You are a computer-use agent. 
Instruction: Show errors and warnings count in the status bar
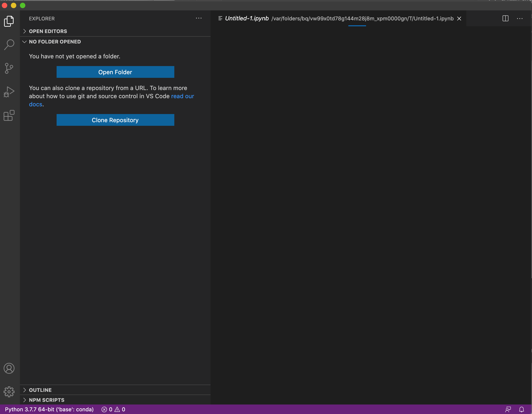(113, 409)
